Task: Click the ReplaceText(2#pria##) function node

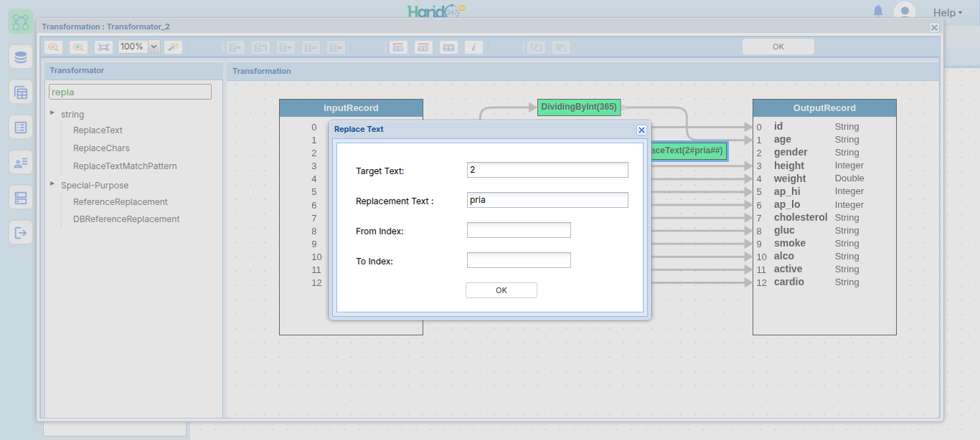Action: pyautogui.click(x=689, y=151)
